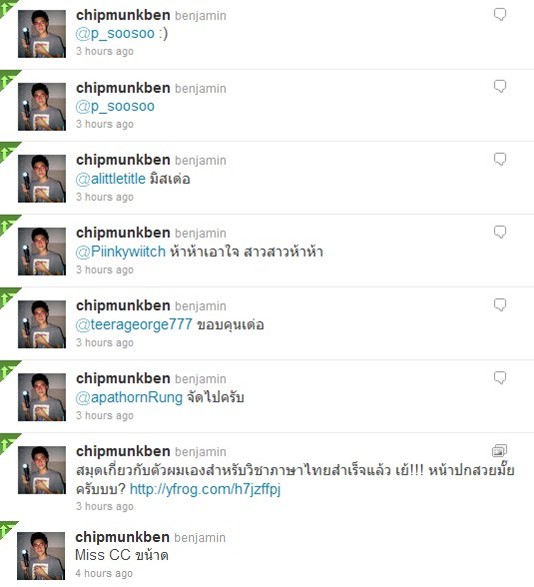Open conversation icon on the ':)' reply tweet
Viewport: 534px width, 587px height.
pyautogui.click(x=500, y=15)
